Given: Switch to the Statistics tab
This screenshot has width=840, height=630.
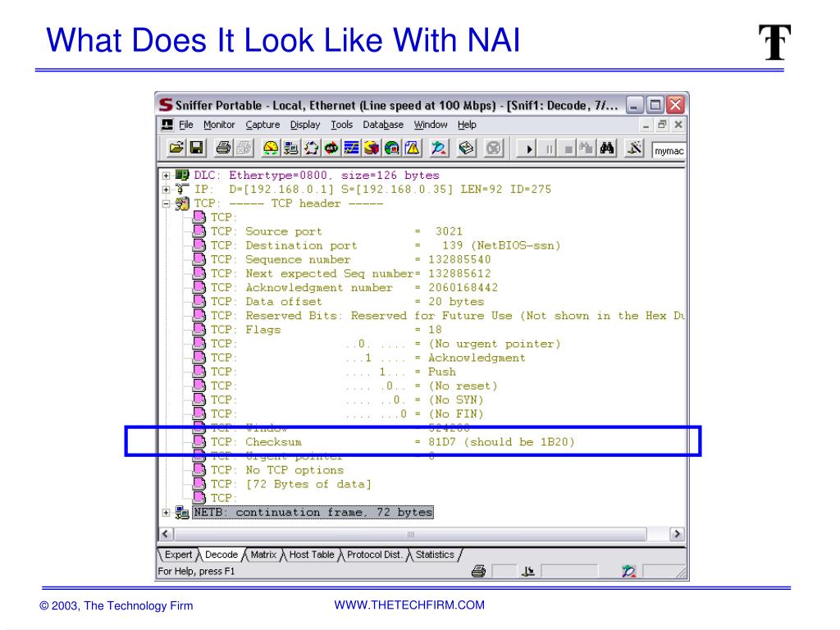Looking at the screenshot, I should 435,555.
